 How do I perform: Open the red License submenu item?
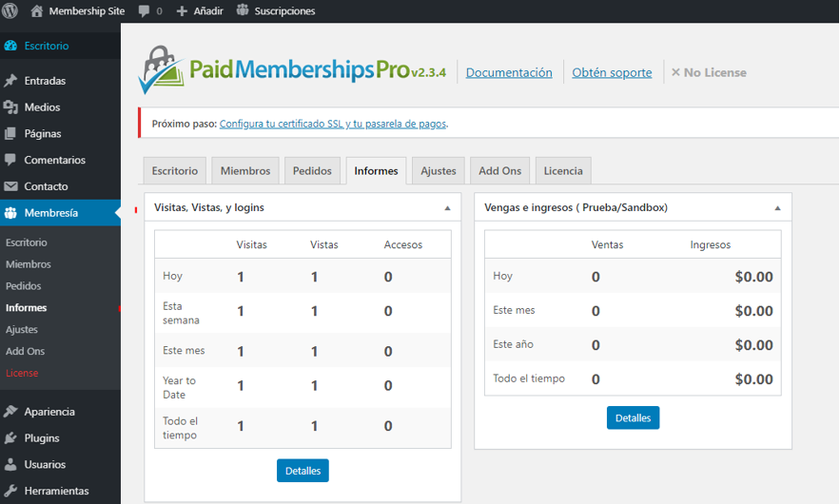coord(22,373)
